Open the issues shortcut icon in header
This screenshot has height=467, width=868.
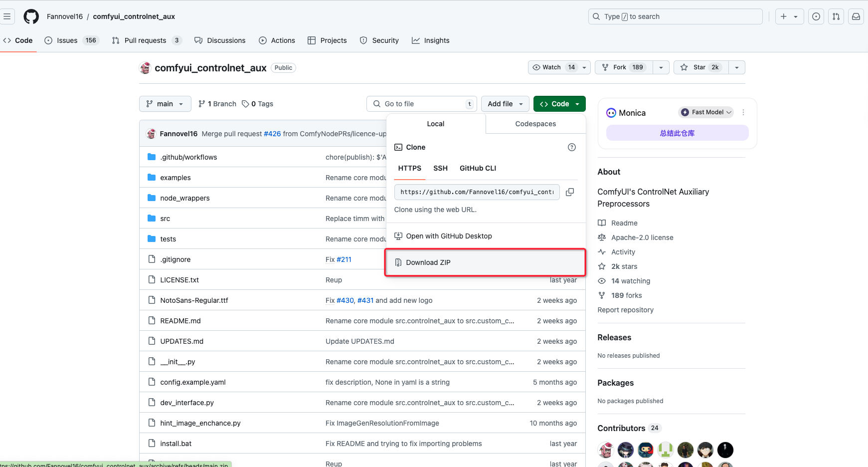(x=816, y=16)
